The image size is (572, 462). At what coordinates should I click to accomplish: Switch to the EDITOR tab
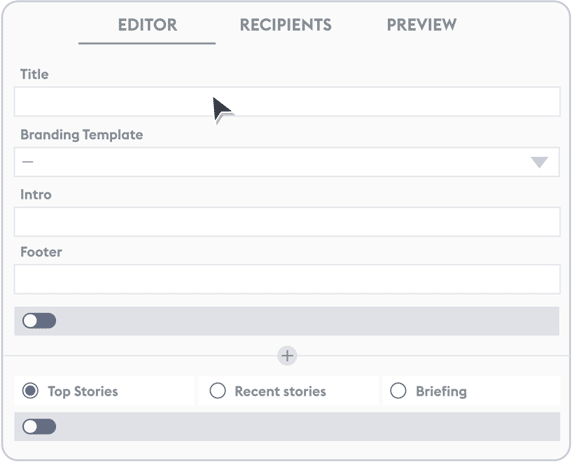pos(147,25)
